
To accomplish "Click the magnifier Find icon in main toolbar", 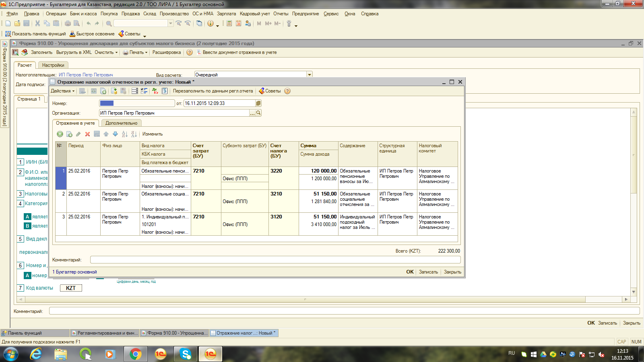I will coord(109,23).
